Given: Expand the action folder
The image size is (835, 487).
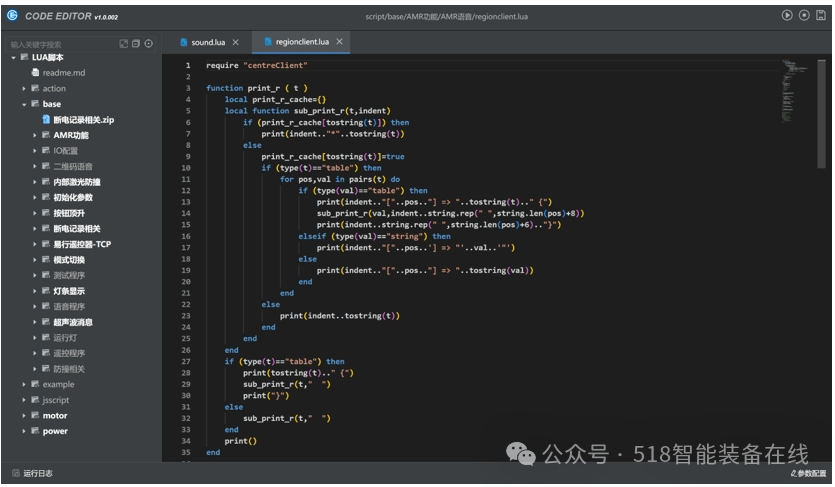Looking at the screenshot, I should pos(24,88).
